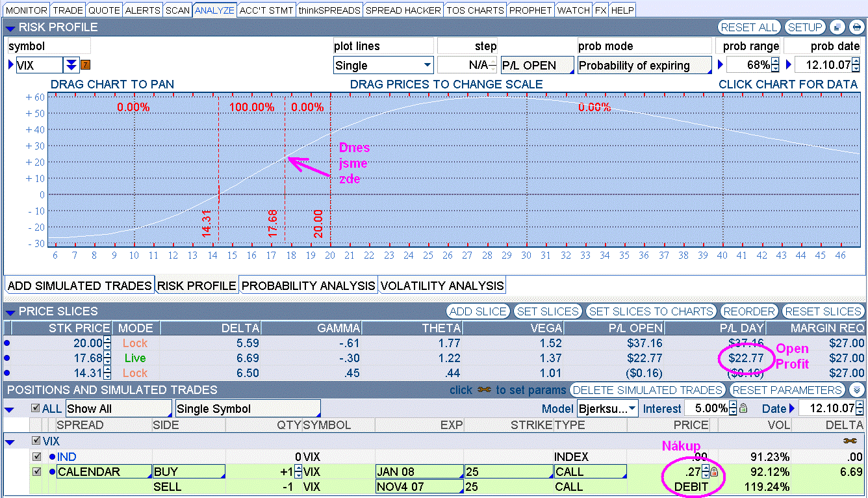The height and width of the screenshot is (498, 868).
Task: Collapse the RISK PROFILE section
Action: click(x=11, y=28)
